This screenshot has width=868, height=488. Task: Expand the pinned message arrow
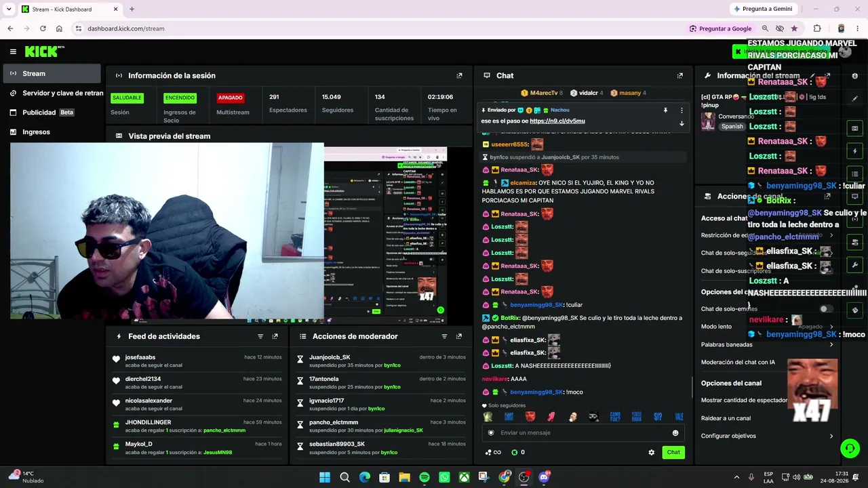[682, 123]
